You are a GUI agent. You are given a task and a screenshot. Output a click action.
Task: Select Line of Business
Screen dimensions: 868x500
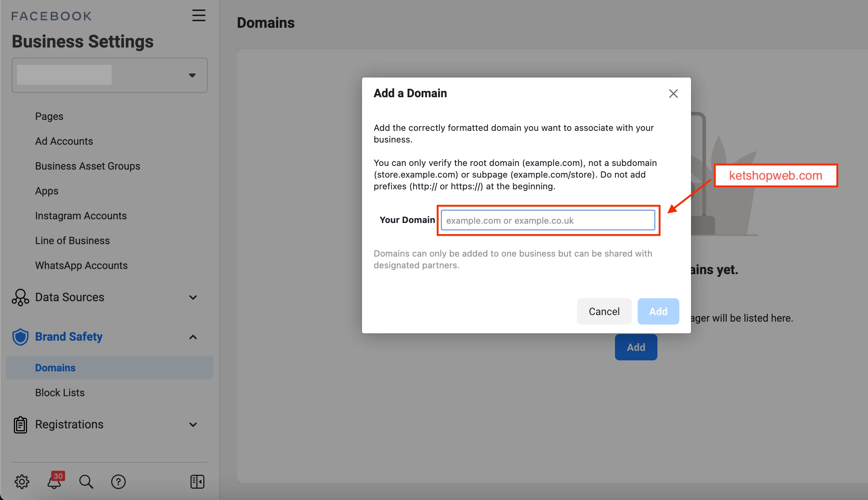point(72,240)
